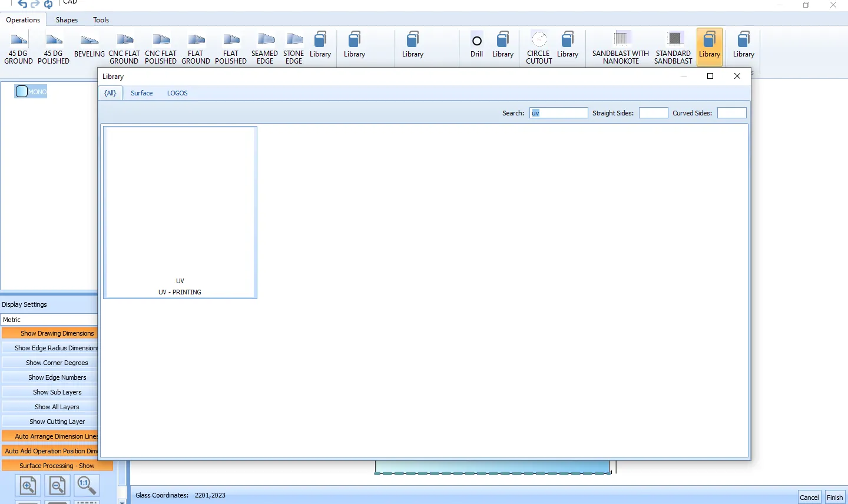
Task: Switch to the Shapes ribbon tab
Action: click(67, 20)
